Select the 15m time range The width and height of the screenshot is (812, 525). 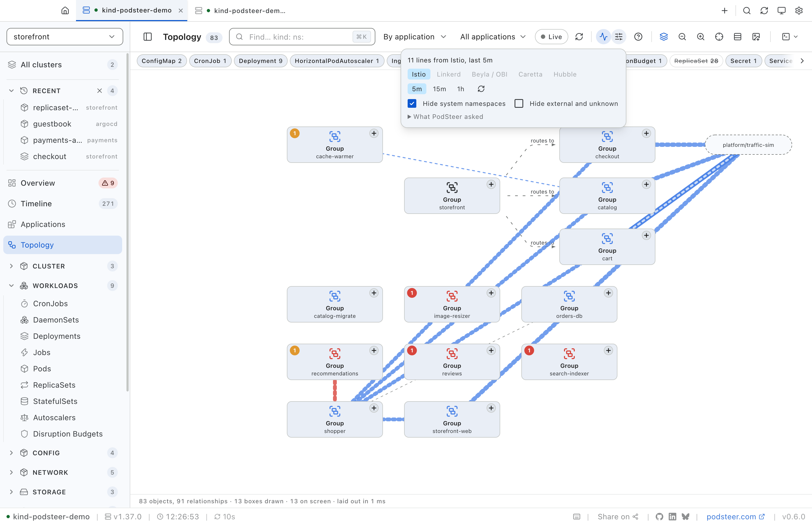439,89
